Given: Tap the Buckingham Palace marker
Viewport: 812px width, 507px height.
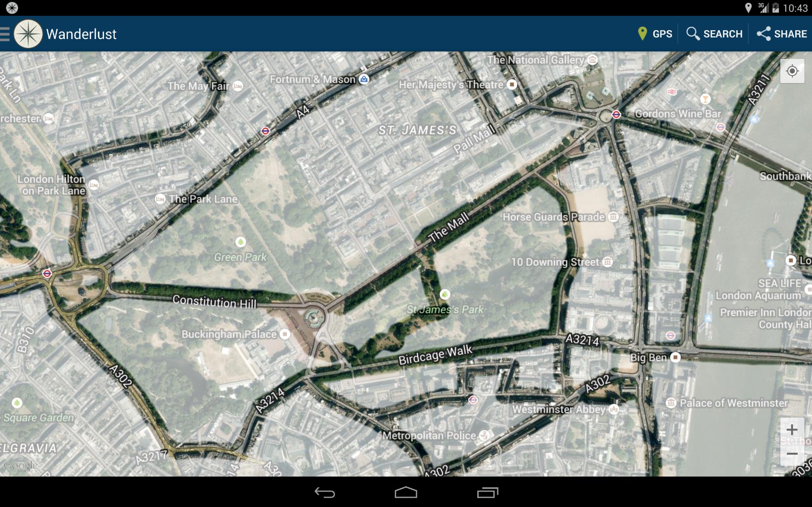Looking at the screenshot, I should pyautogui.click(x=285, y=334).
